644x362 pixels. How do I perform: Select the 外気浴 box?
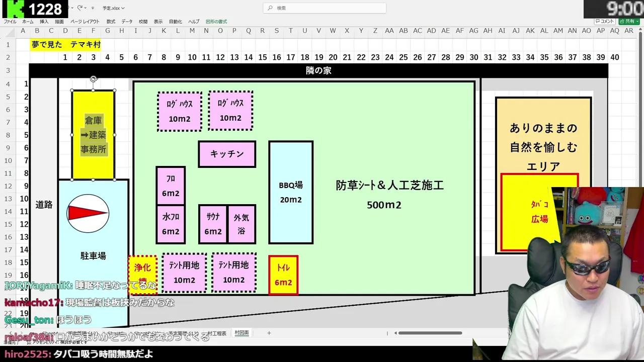242,224
